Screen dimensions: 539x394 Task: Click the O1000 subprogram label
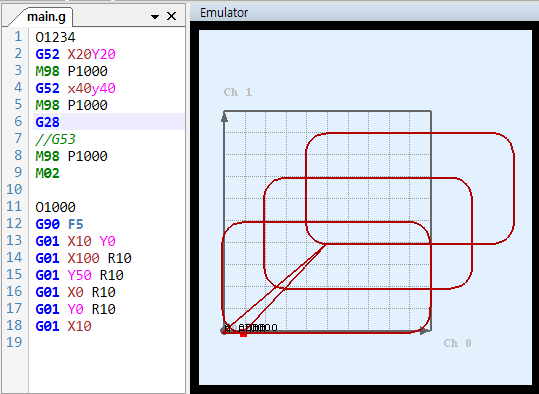[x=55, y=207]
